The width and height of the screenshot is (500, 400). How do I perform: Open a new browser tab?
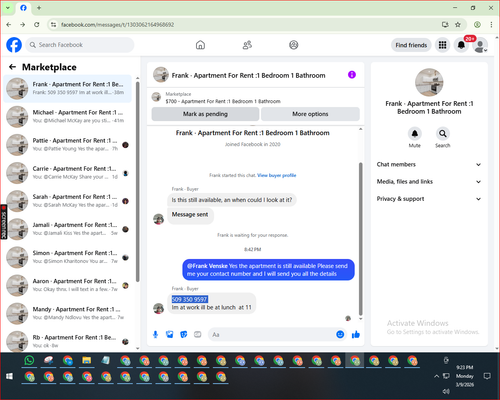(39, 8)
